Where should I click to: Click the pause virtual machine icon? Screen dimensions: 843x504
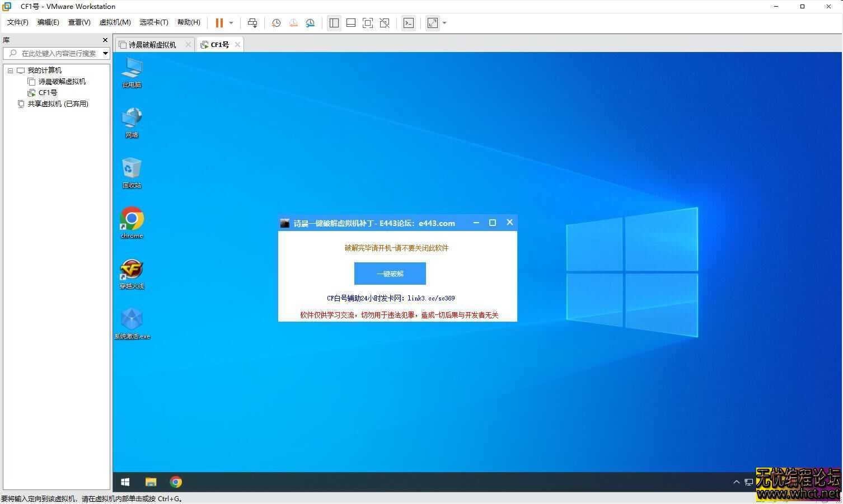219,23
